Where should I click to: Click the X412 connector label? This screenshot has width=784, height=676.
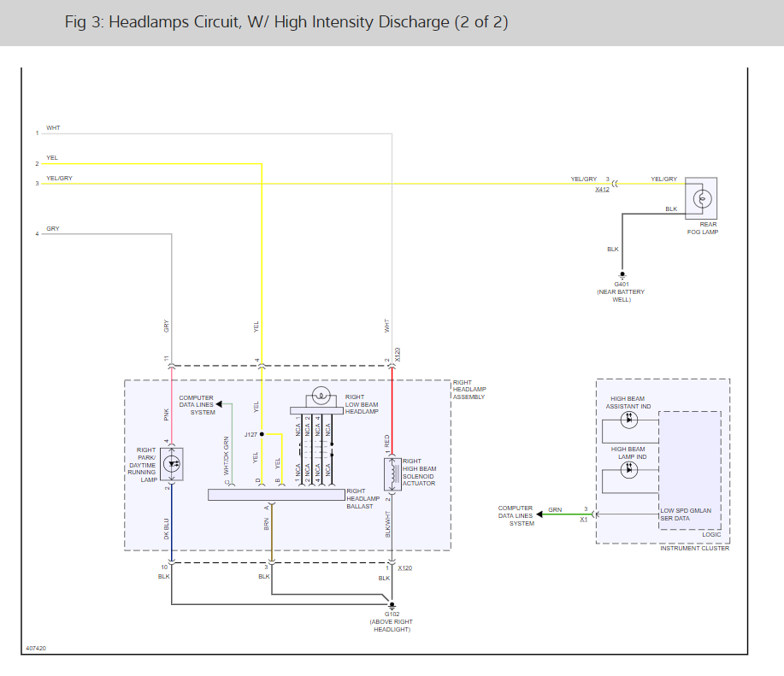(603, 189)
